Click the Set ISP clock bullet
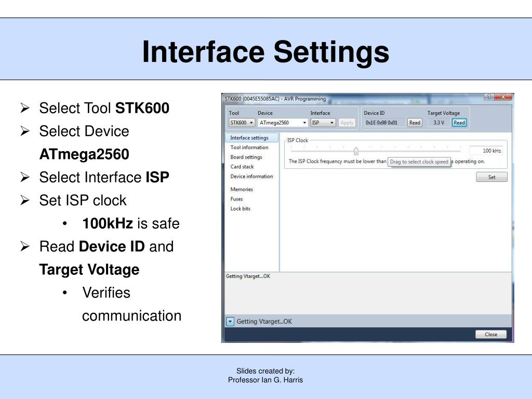 tap(83, 200)
